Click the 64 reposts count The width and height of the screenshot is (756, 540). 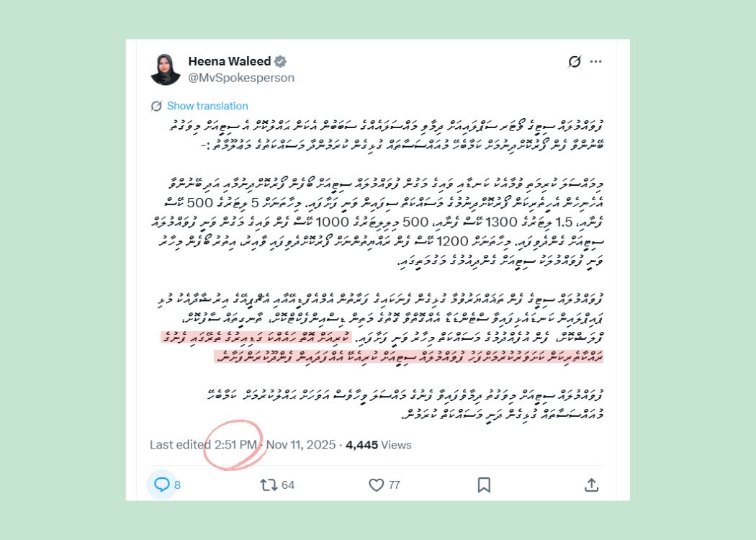288,485
